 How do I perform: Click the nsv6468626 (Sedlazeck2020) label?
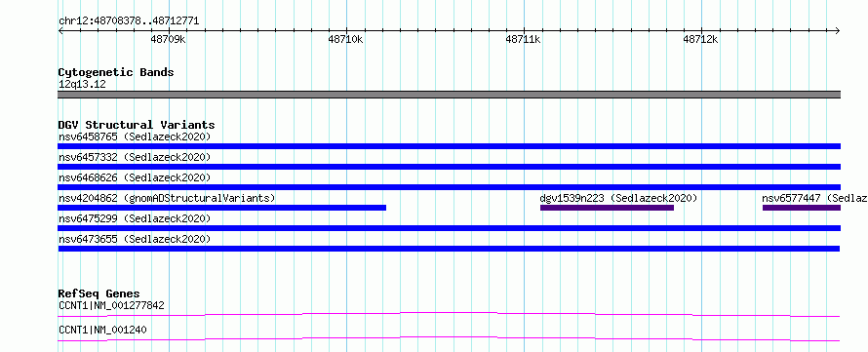[x=135, y=177]
